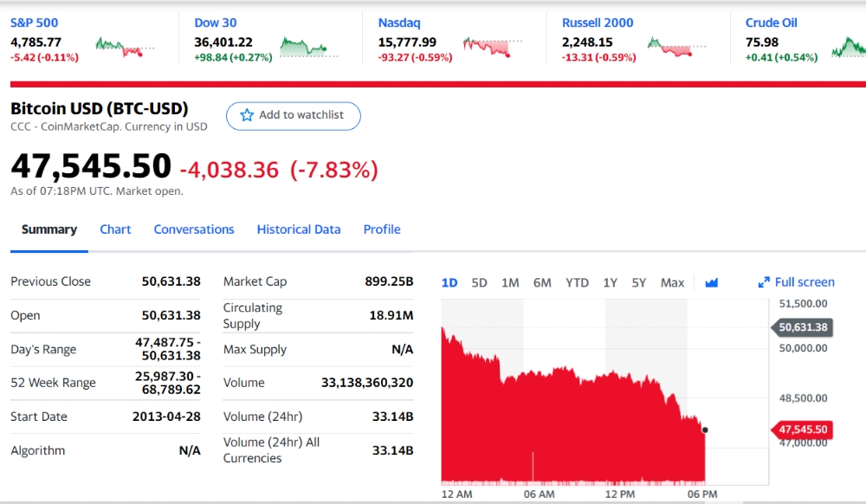The width and height of the screenshot is (866, 504).
Task: Open the Dow 30 mini sparkline chart
Action: pyautogui.click(x=309, y=47)
